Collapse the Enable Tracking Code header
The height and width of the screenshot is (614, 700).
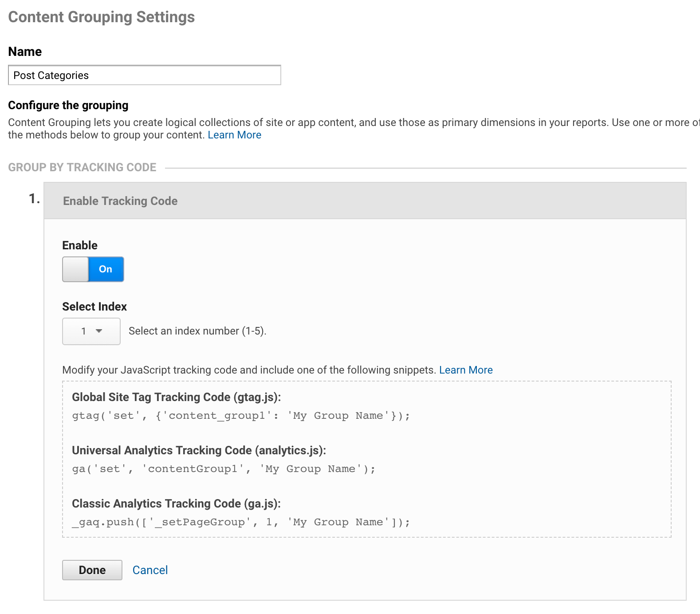tap(365, 201)
